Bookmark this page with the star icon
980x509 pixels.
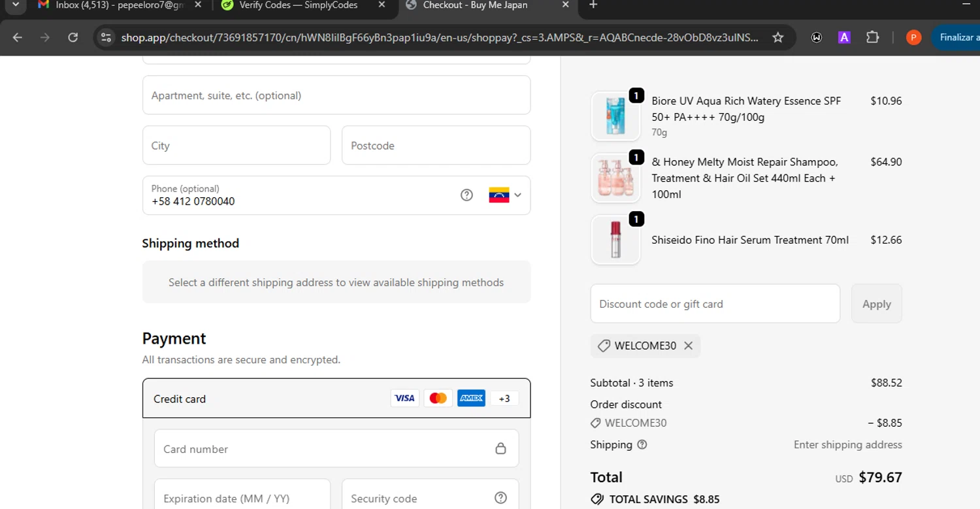tap(777, 38)
